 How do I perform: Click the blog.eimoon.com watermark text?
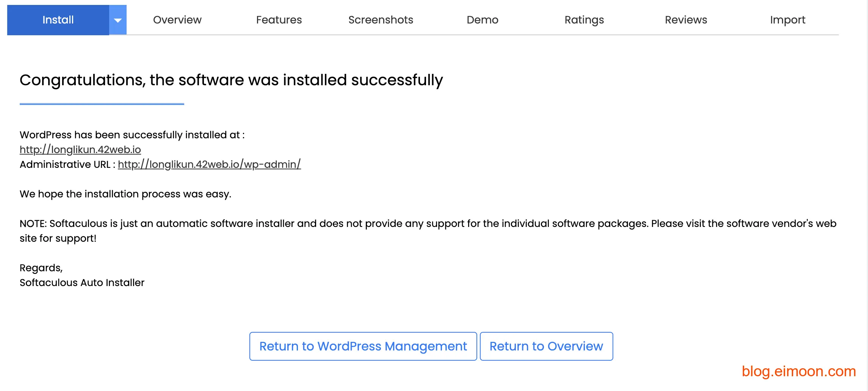coord(799,371)
